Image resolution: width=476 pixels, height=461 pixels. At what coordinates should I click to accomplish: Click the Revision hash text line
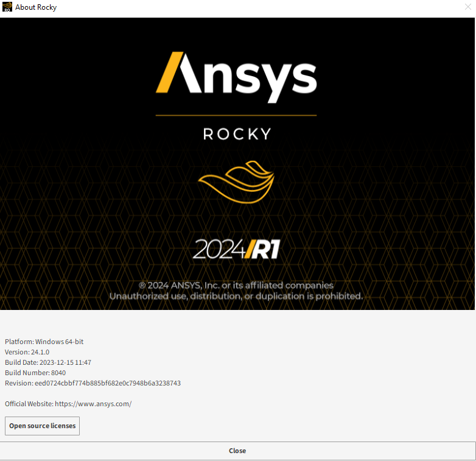pos(93,383)
